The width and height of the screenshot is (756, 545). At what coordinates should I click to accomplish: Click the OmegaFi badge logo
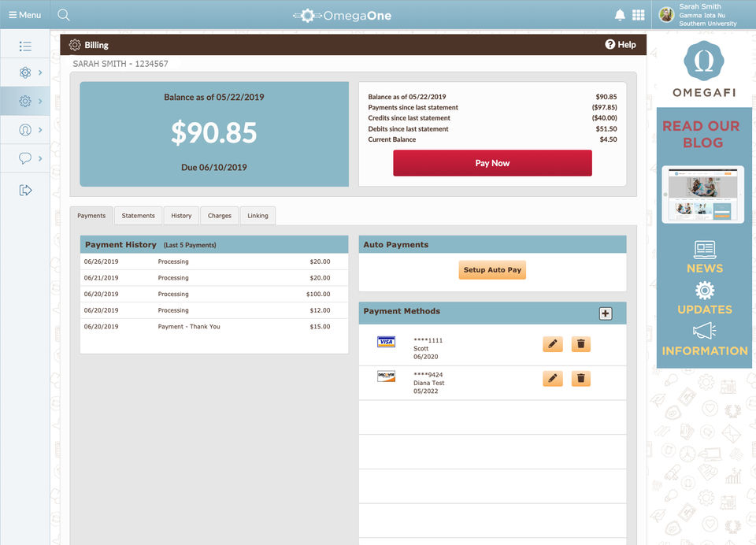click(704, 61)
